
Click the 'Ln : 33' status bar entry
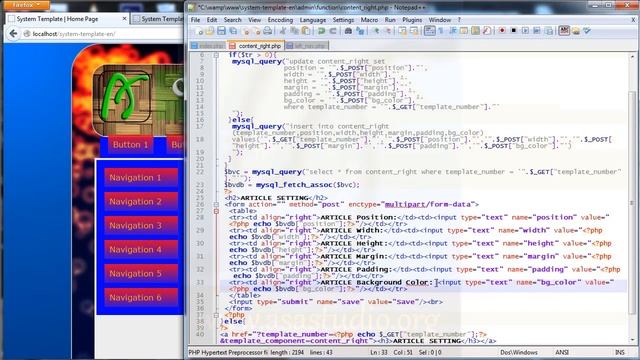(x=378, y=352)
